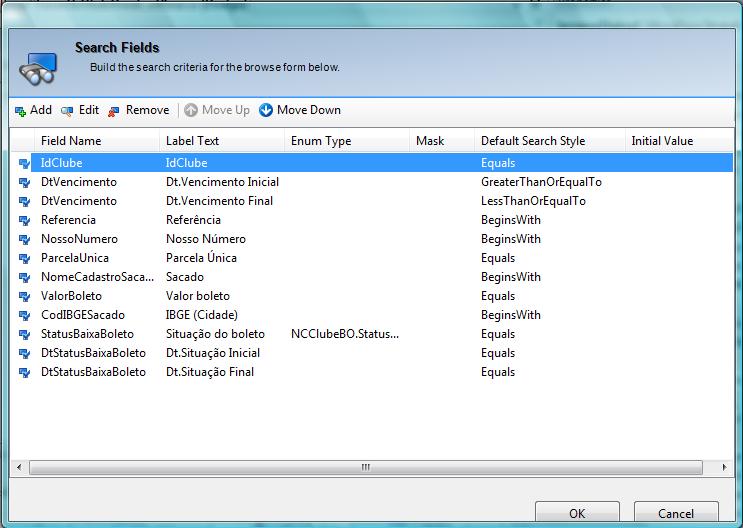Select the NossoNumero field row

pos(79,239)
